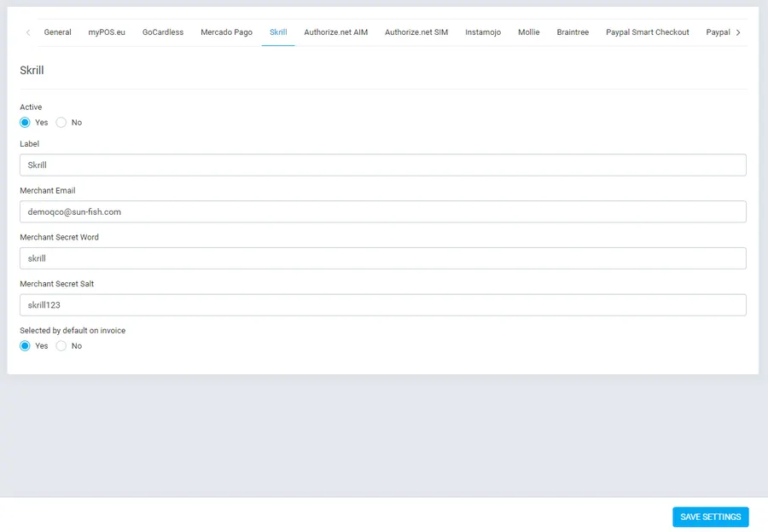Select the Skrill tab
The height and width of the screenshot is (532, 768).
pos(278,32)
